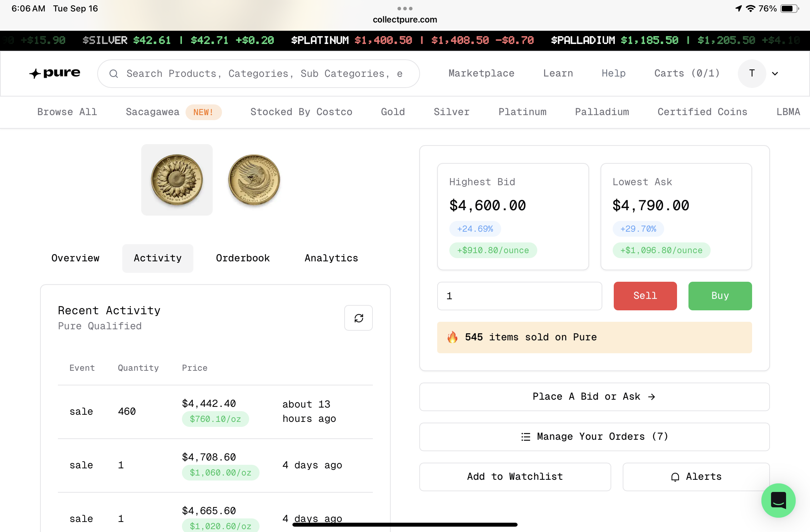Click the Highest Bid $4,600.00 card
This screenshot has height=532, width=810.
coord(513,217)
